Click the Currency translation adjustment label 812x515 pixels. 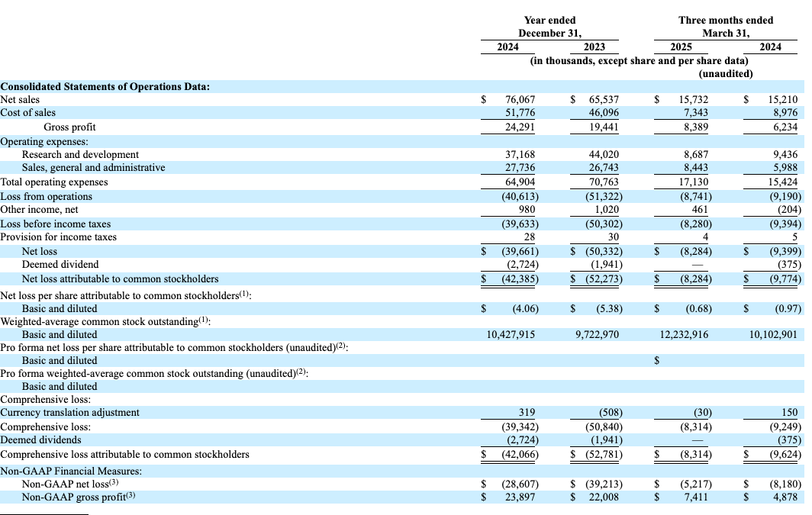click(x=70, y=412)
